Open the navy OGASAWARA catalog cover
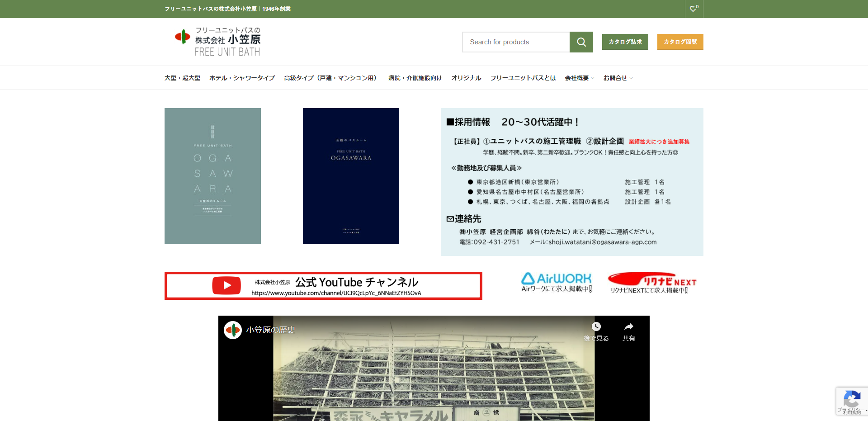 [351, 176]
